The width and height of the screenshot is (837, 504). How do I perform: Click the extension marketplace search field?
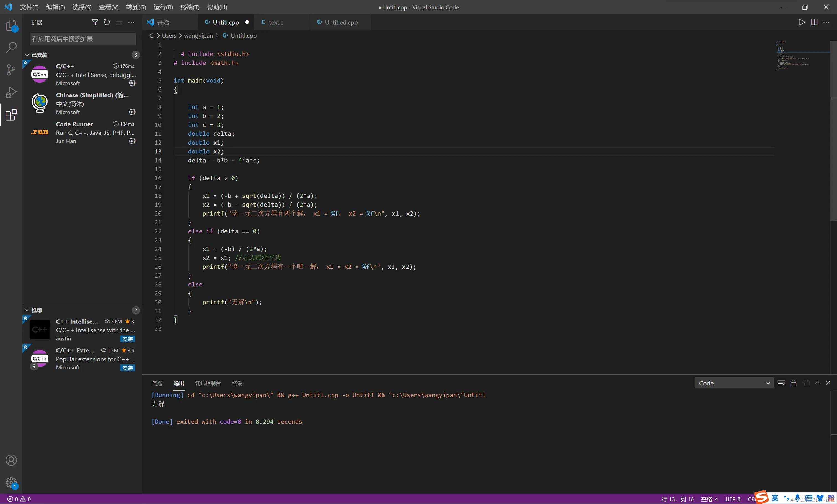click(x=83, y=39)
